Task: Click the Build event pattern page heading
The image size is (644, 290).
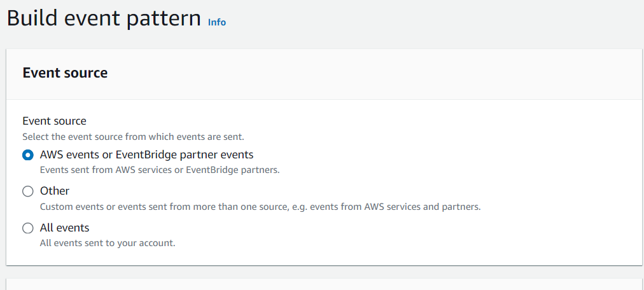Action: (104, 18)
